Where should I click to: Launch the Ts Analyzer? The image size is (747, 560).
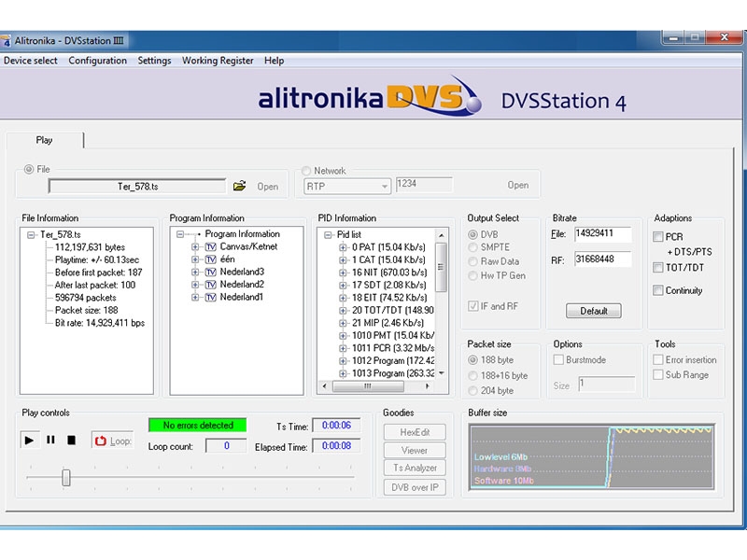[415, 469]
